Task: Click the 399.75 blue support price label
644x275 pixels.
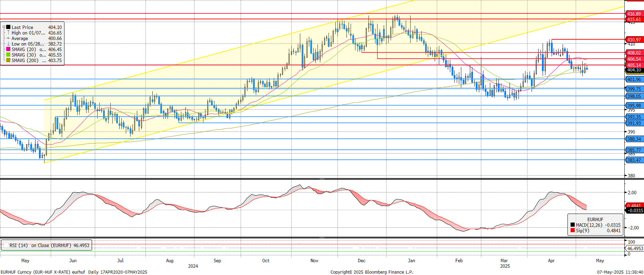Action: (634, 89)
